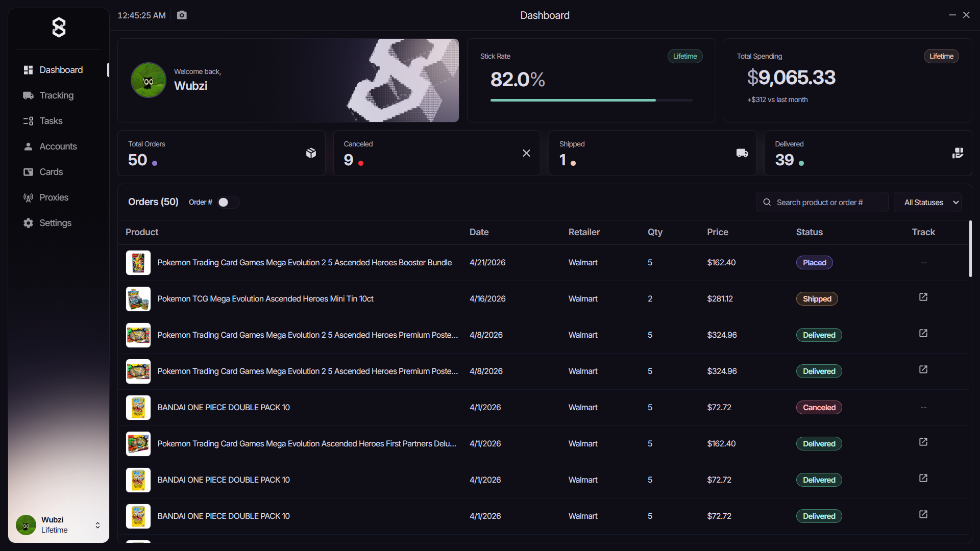Click the Cards wallet icon in sidebar
Viewport: 980px width, 551px height.
28,172
